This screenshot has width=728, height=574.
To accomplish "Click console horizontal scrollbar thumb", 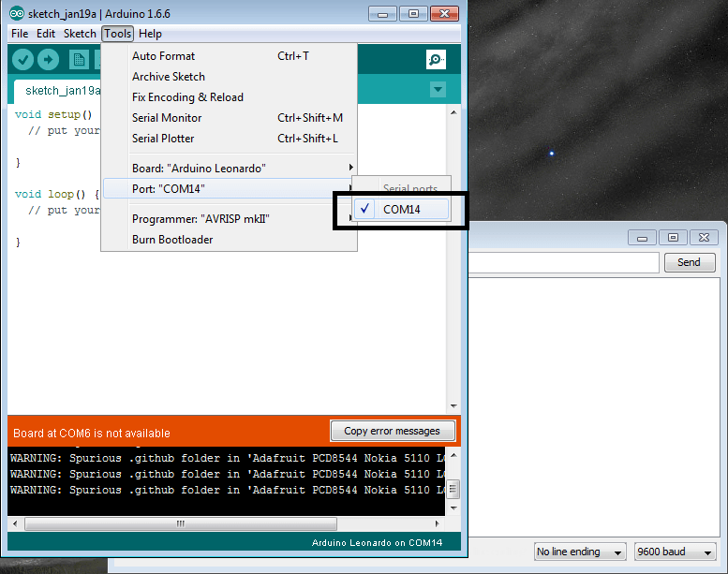I will (181, 523).
